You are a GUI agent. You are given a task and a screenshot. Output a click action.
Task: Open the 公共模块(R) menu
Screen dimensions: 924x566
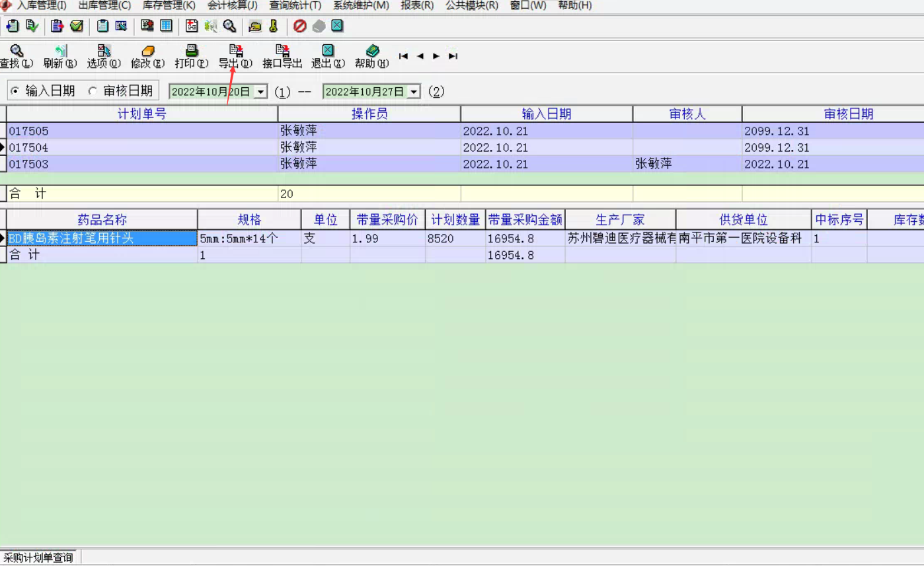472,5
